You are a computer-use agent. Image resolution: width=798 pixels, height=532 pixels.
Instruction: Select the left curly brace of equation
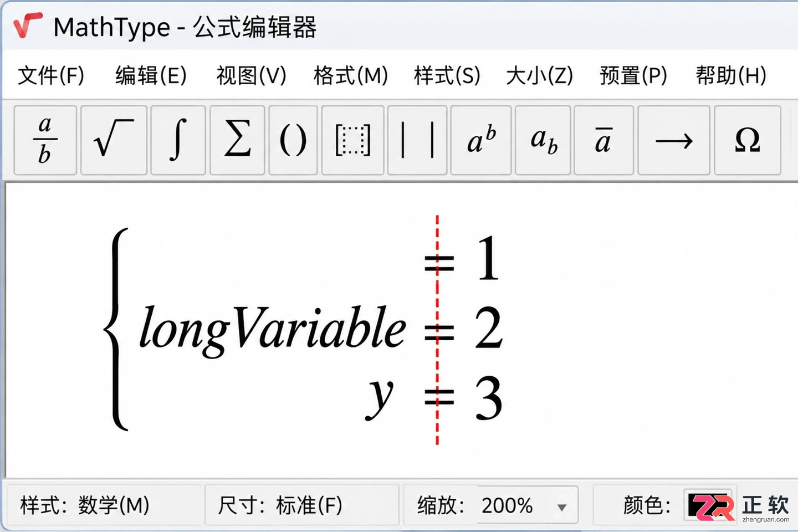point(116,329)
